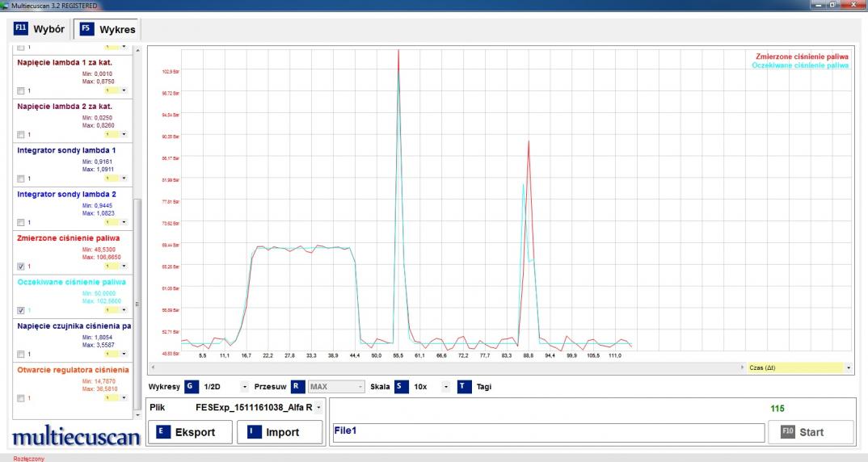868x462 pixels.
Task: Click the R shortcut icon beside Przesuw
Action: point(297,387)
